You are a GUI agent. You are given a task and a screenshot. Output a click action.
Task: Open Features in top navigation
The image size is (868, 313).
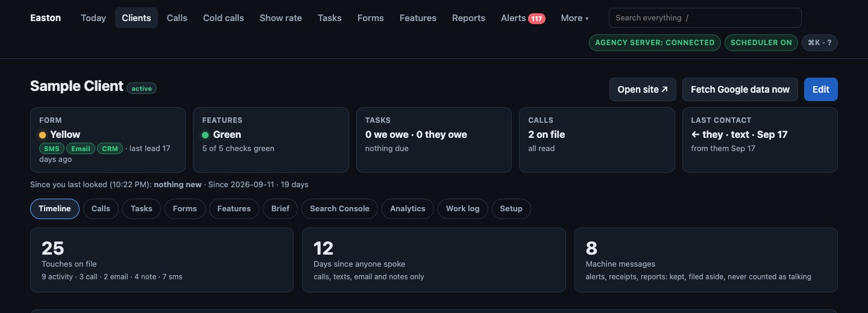(418, 18)
